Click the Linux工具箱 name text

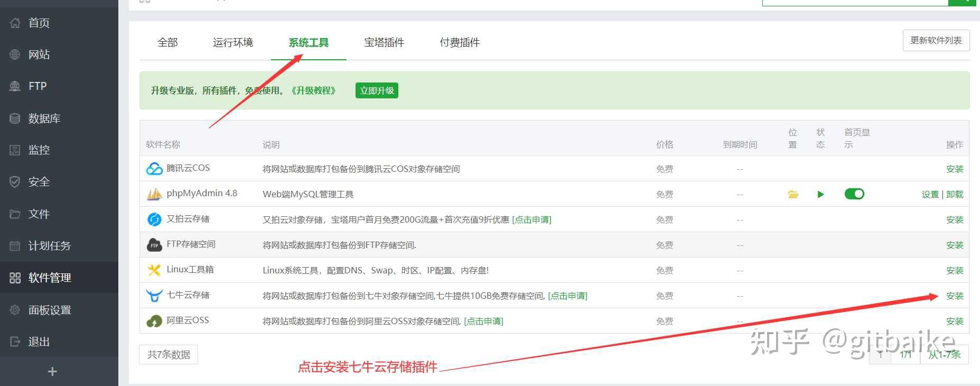(190, 269)
